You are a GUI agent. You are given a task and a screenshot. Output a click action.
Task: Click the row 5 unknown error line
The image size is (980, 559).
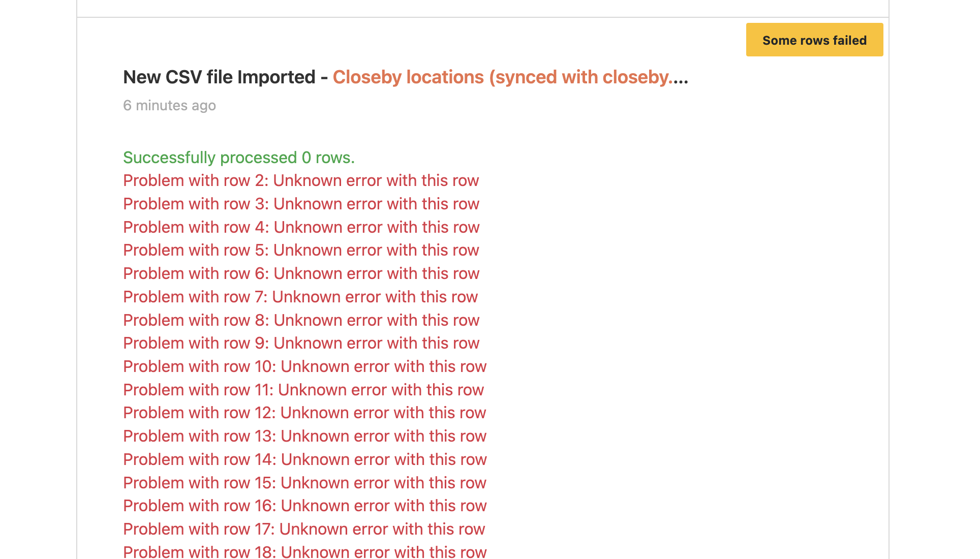click(x=301, y=250)
